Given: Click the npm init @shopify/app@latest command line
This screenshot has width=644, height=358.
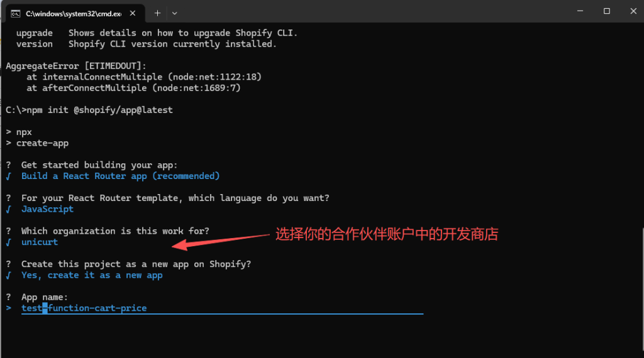Looking at the screenshot, I should click(89, 110).
